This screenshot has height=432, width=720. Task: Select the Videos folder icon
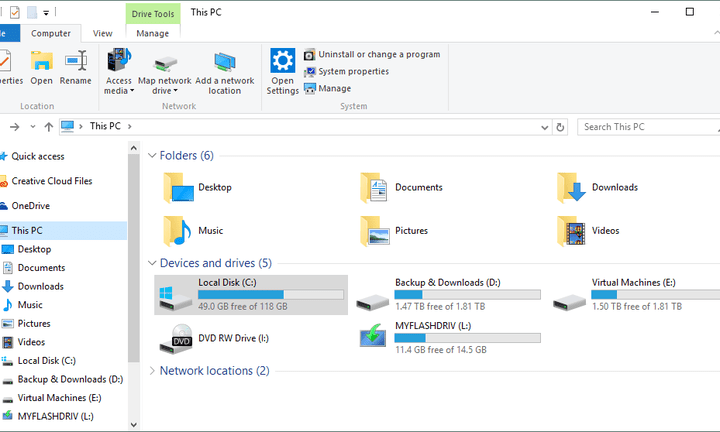(x=571, y=230)
